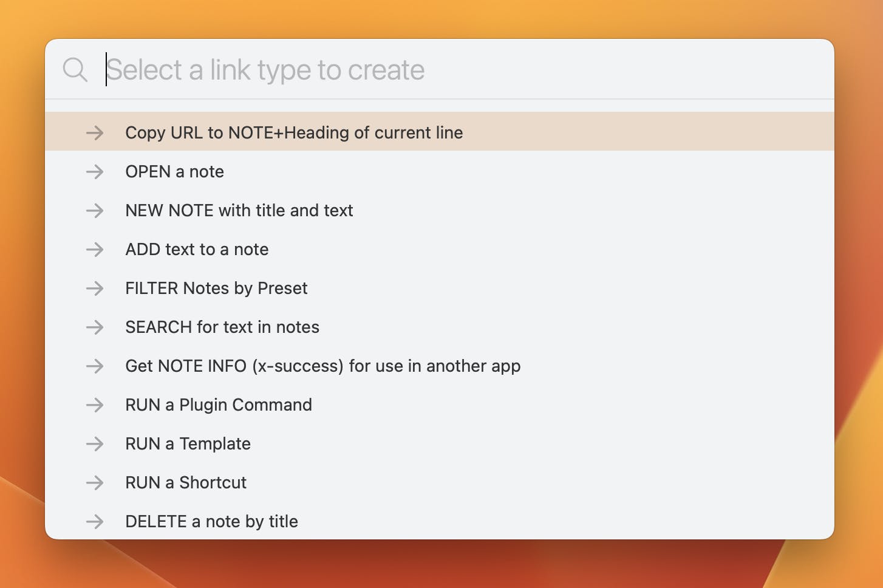Click arrow icon next to DELETE a note
883x588 pixels.
click(x=95, y=521)
